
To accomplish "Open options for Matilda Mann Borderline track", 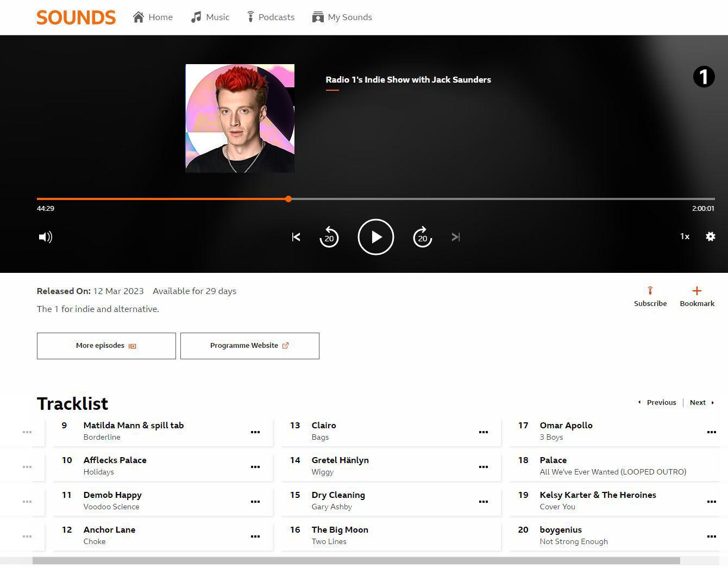I will [255, 432].
